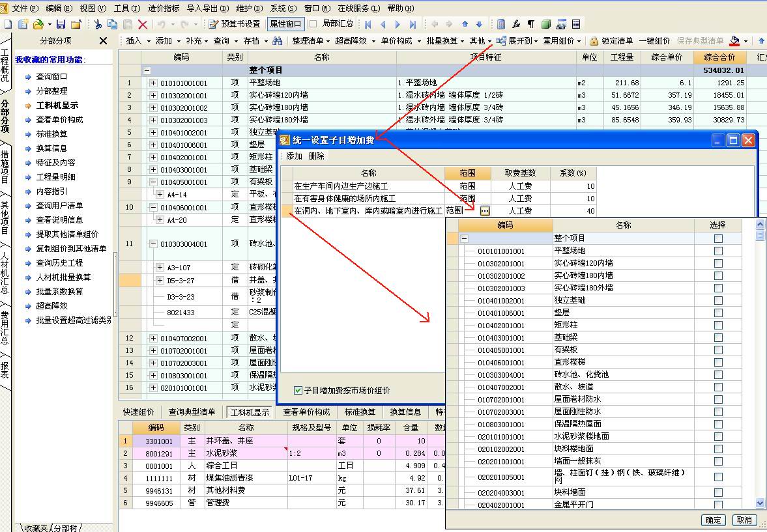
Task: Check the 矩形柱 select box
Action: (718, 325)
